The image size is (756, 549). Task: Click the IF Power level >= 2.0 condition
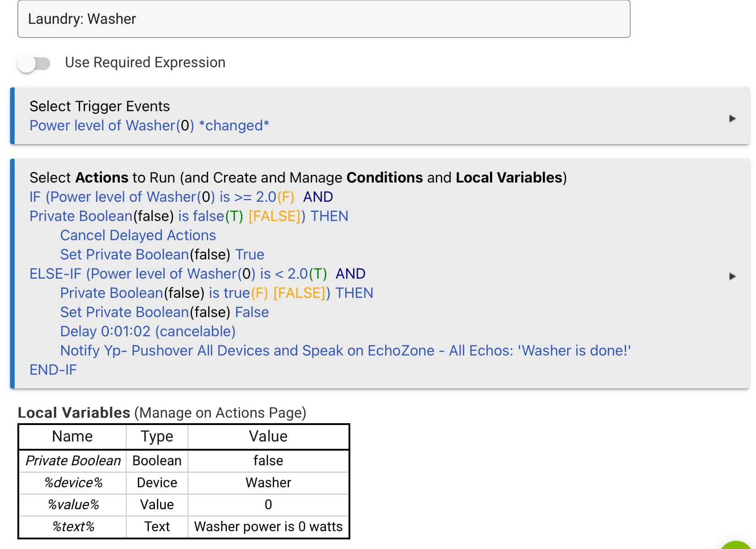point(181,197)
